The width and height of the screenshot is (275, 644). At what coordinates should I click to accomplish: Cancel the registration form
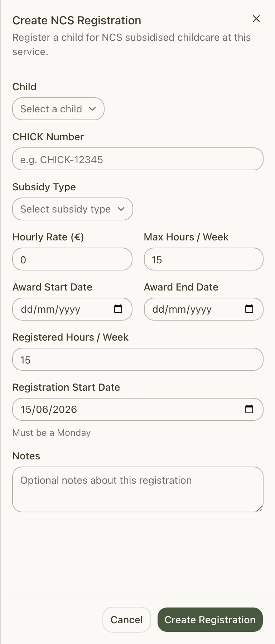coord(127,620)
